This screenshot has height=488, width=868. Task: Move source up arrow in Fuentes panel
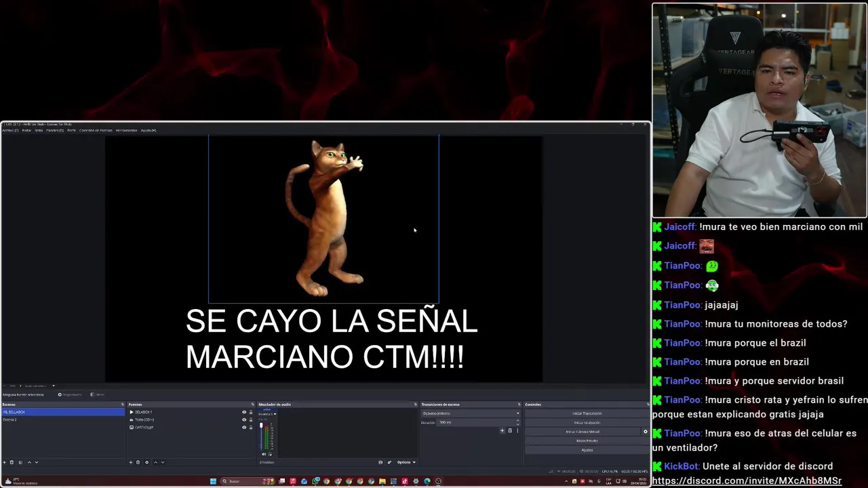pos(155,462)
